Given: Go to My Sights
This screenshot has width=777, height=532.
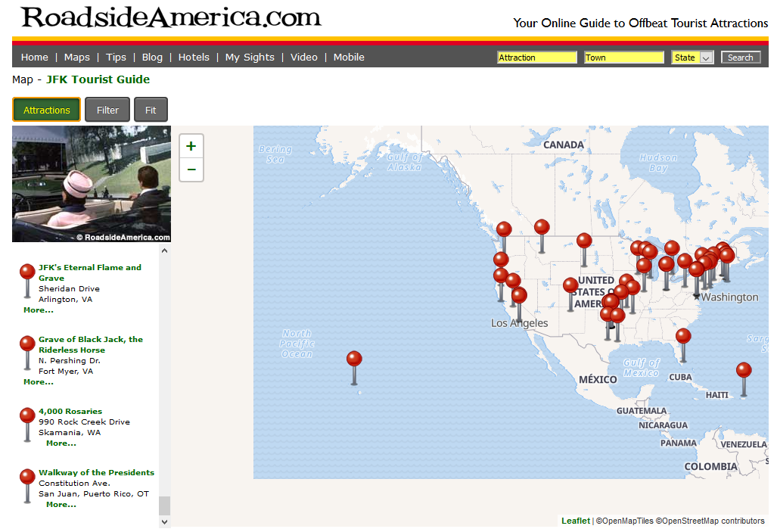Looking at the screenshot, I should click(x=250, y=58).
